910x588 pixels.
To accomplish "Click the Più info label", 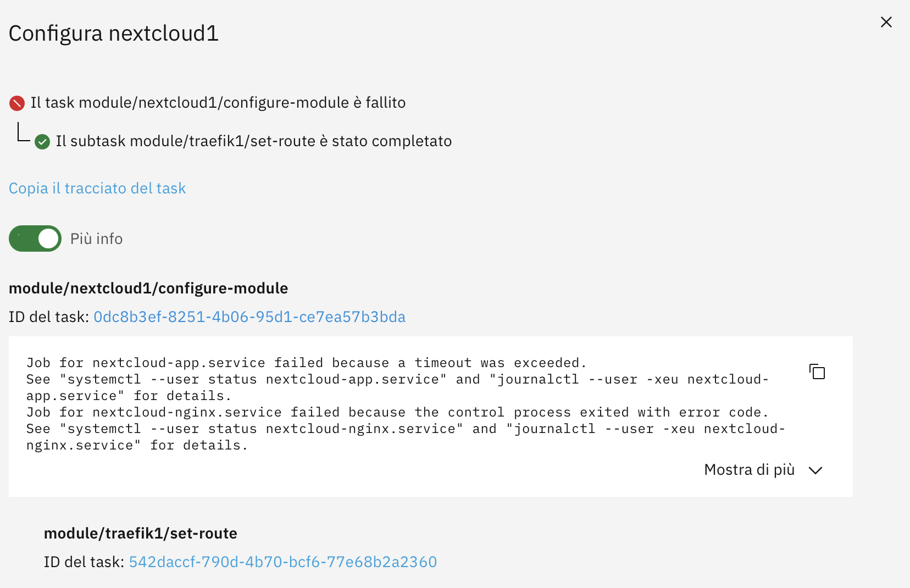I will (x=97, y=238).
